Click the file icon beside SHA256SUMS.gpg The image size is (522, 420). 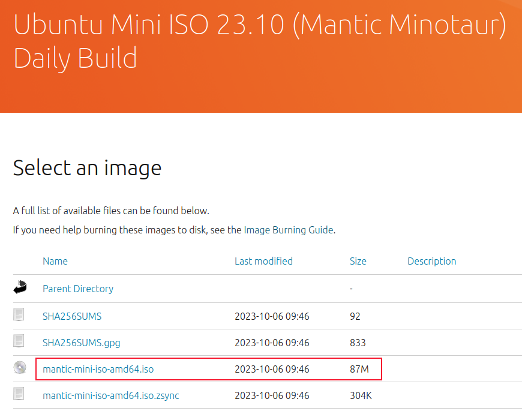[x=20, y=342]
